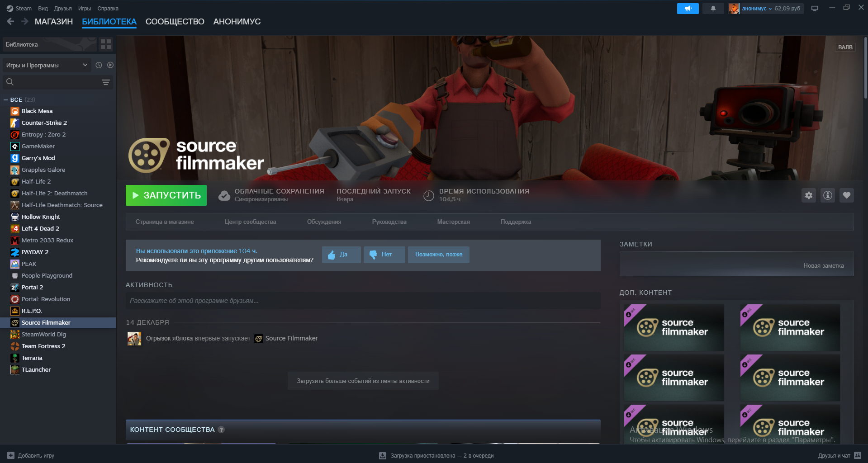Click the downloads status icon

[x=383, y=456]
